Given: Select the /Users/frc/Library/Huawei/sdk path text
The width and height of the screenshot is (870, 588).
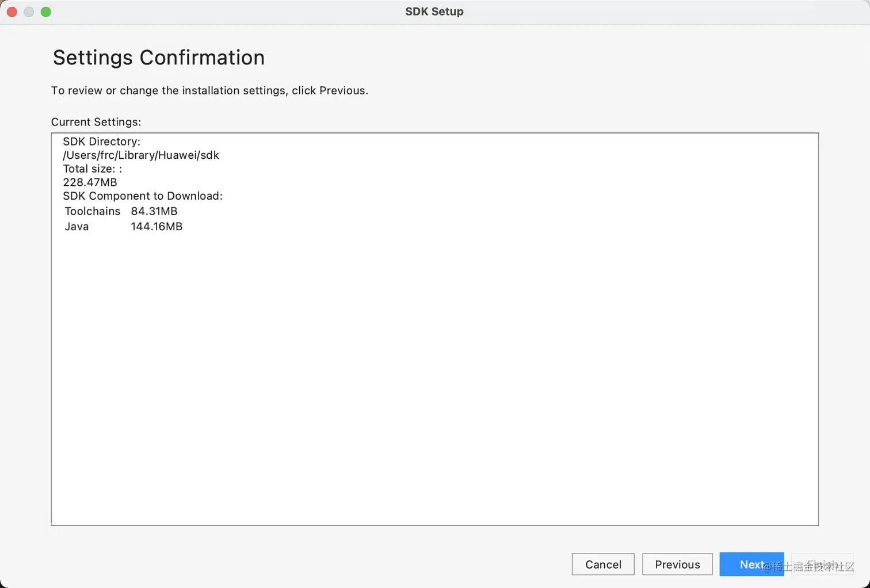Looking at the screenshot, I should 141,155.
